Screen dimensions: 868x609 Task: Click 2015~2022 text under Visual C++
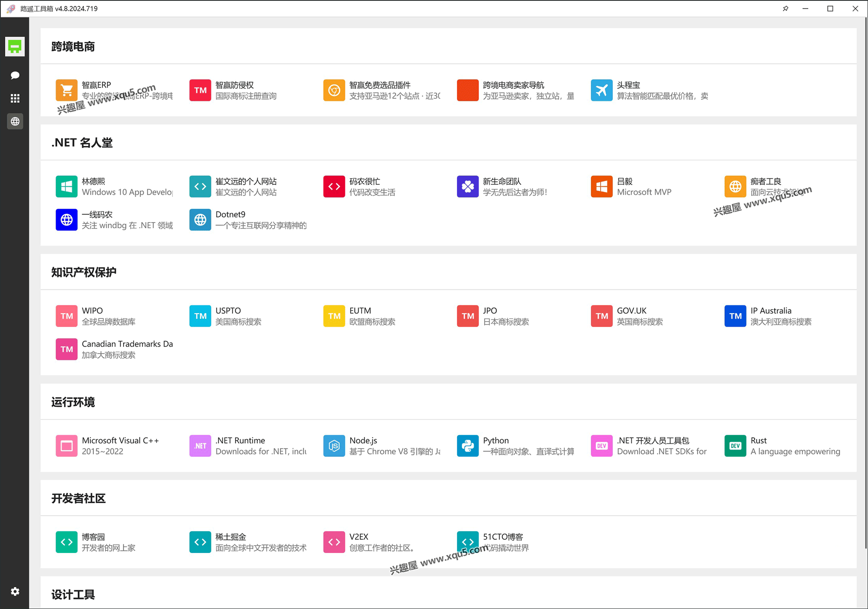[x=102, y=452]
